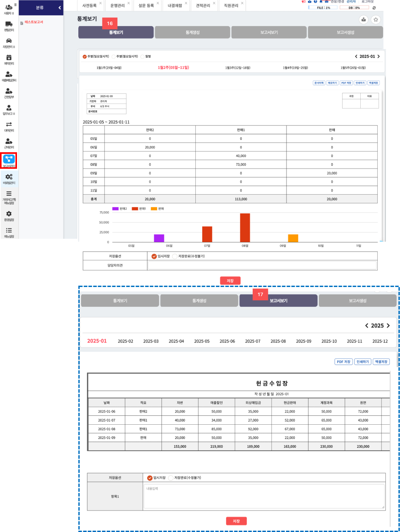Open the mail envelope icon
This screenshot has height=532, width=400.
pyautogui.click(x=327, y=2)
